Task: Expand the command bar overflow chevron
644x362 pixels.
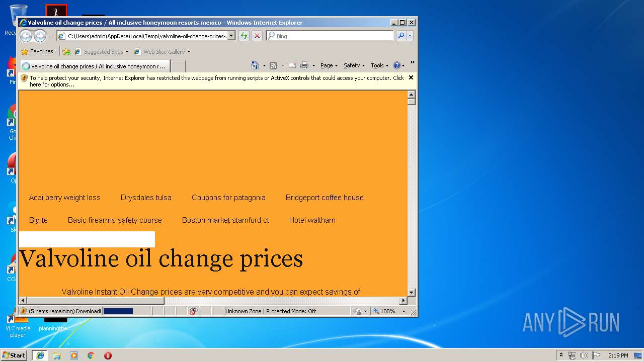Action: pyautogui.click(x=412, y=62)
